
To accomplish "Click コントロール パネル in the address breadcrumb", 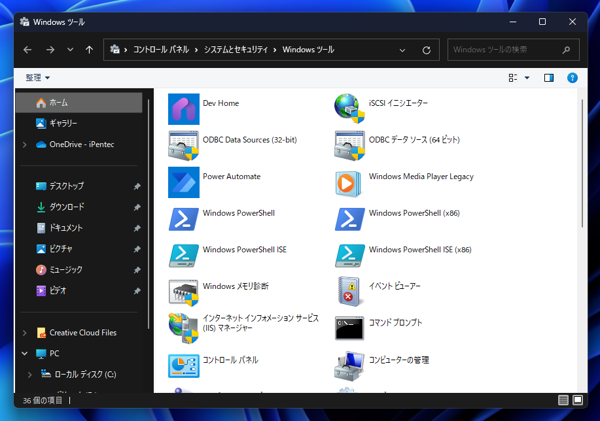I will [x=161, y=50].
